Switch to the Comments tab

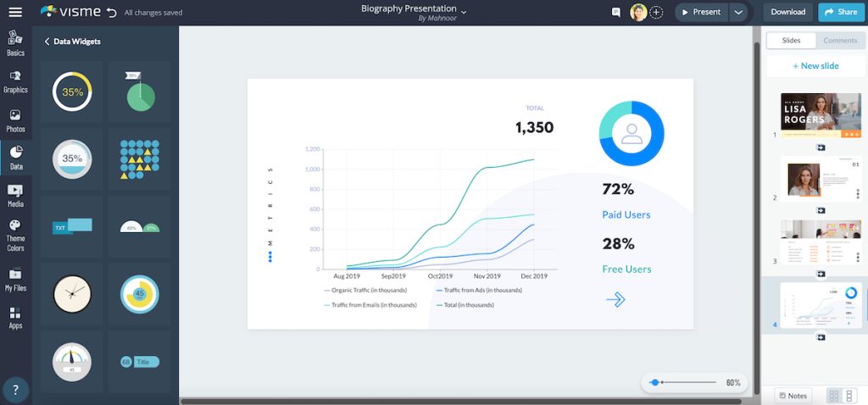(840, 41)
